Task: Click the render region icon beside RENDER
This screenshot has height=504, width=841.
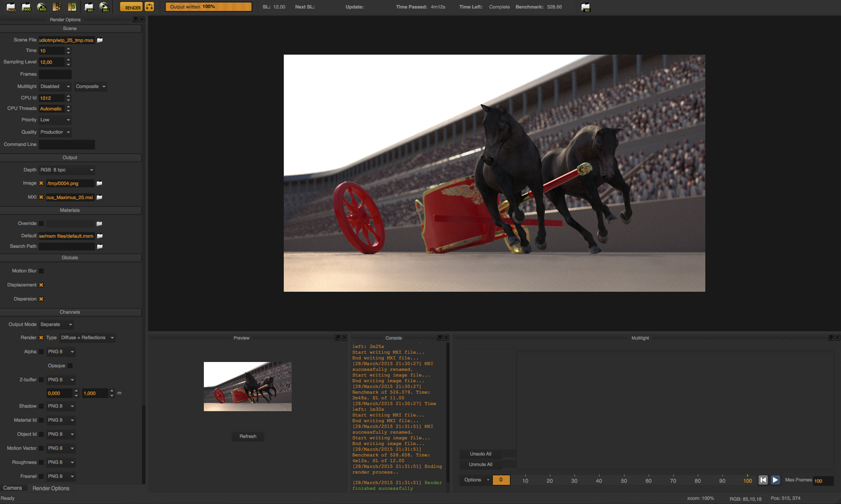Action: pyautogui.click(x=149, y=7)
